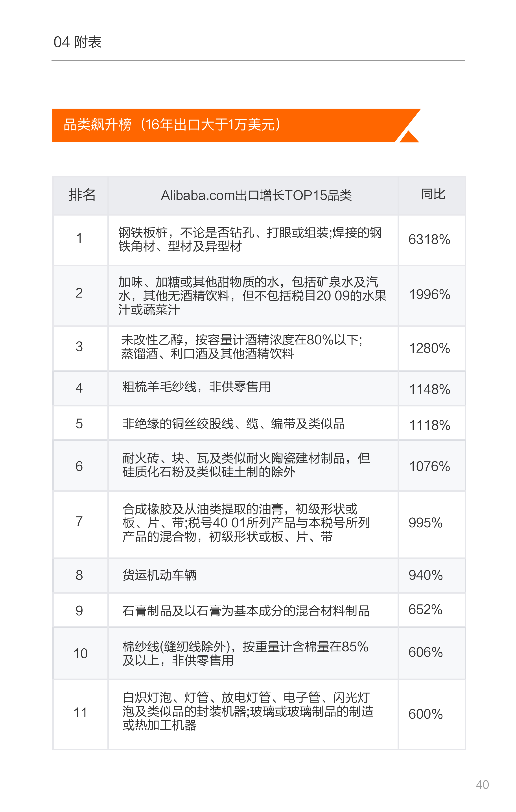Click the 1118% percentage cell
This screenshot has width=516, height=812.
(429, 425)
